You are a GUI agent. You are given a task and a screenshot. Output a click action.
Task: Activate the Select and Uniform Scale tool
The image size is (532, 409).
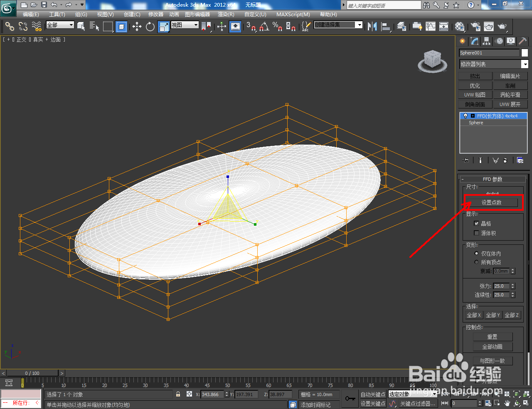click(x=164, y=27)
